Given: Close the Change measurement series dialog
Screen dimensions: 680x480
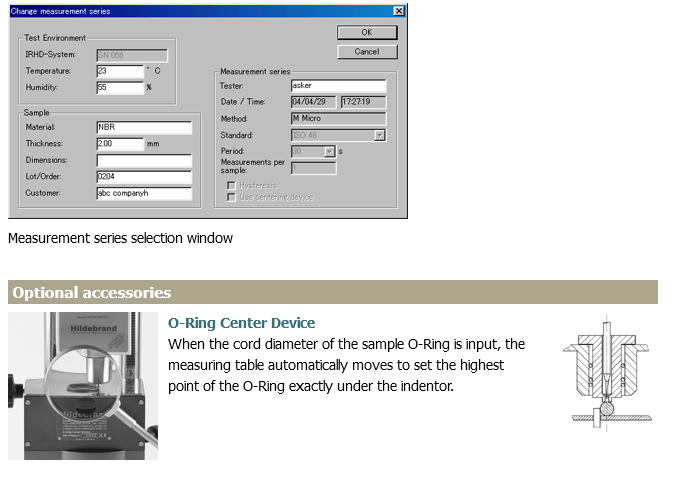Looking at the screenshot, I should click(399, 11).
